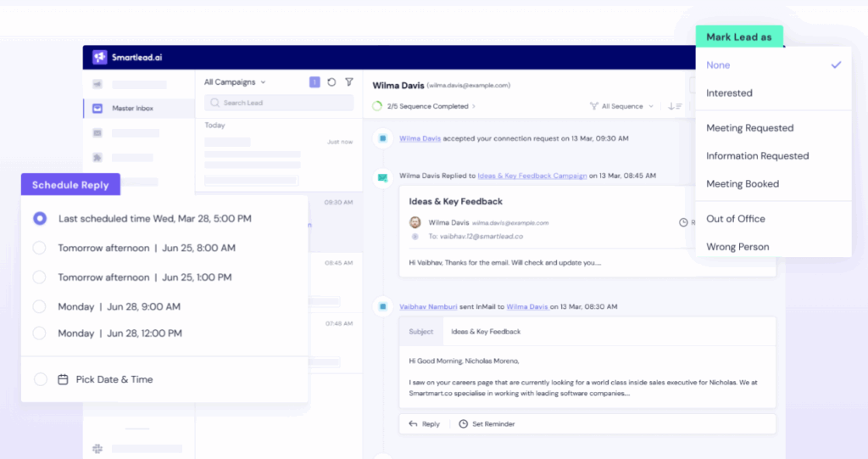Image resolution: width=868 pixels, height=459 pixels.
Task: Click the Smartlead.ai logo icon
Action: click(x=100, y=57)
